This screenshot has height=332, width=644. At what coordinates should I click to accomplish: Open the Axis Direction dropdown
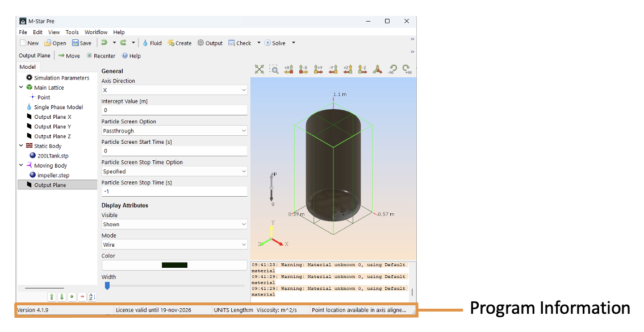coord(174,90)
